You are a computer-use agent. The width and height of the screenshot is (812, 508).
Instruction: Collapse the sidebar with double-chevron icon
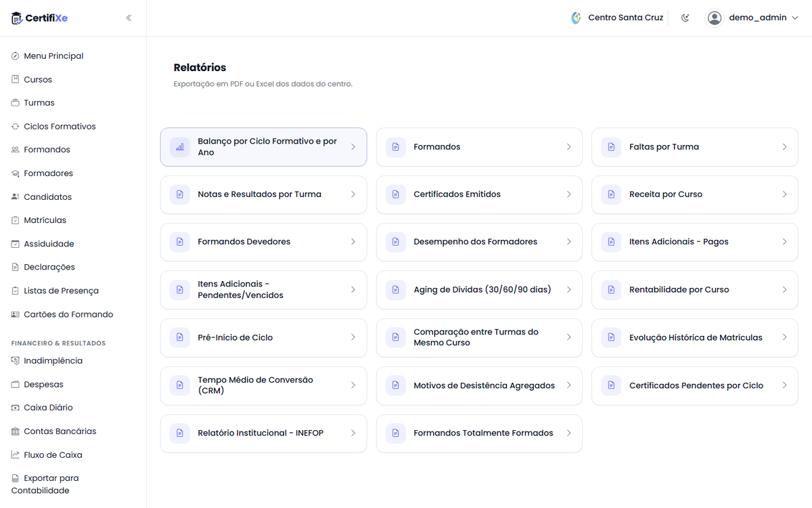[129, 18]
